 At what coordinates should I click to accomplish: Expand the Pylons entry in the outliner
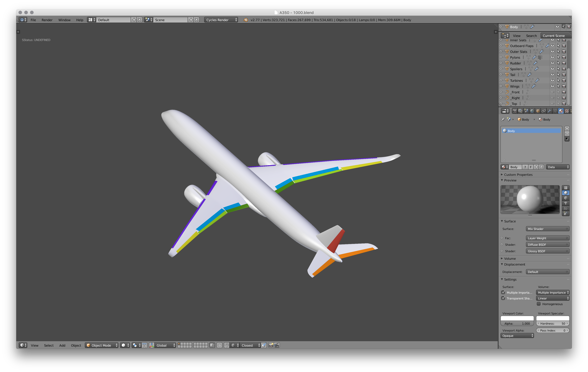[501, 57]
